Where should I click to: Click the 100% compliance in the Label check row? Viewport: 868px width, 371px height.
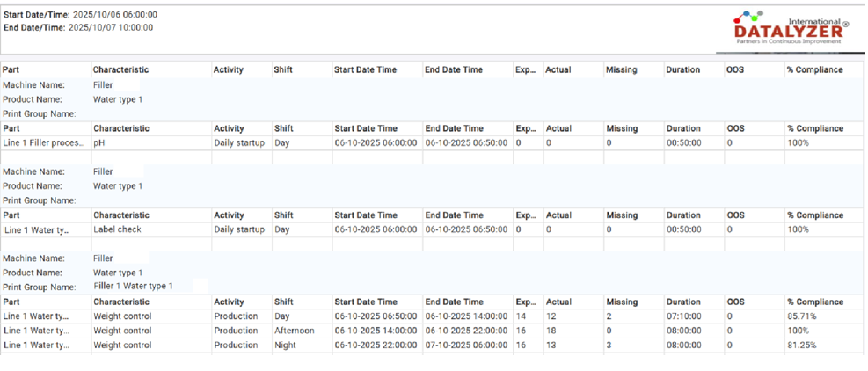coord(798,229)
